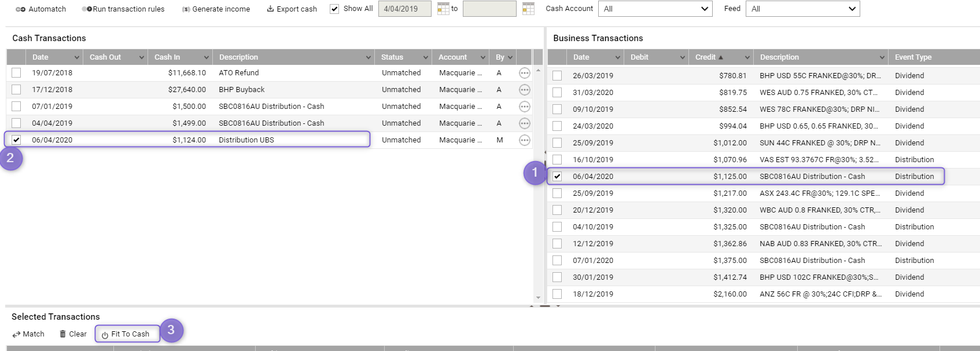Click the $1,412.74 credit amount
This screenshot has height=351, width=980.
point(730,277)
